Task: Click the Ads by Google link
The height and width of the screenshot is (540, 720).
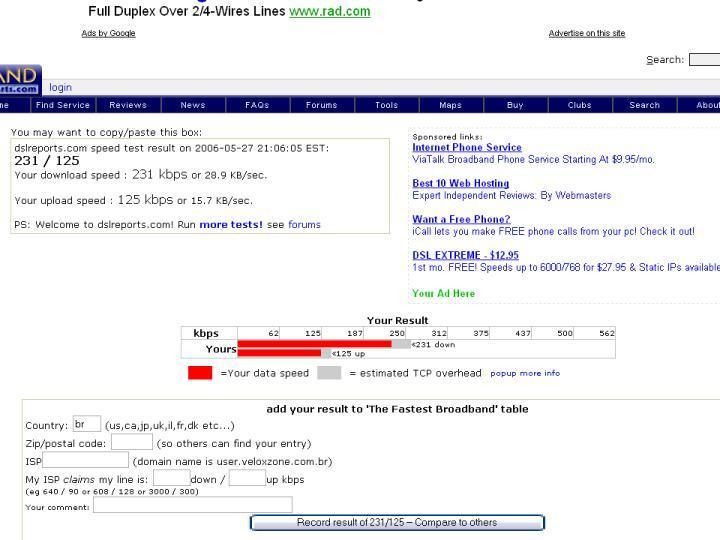Action: [108, 34]
